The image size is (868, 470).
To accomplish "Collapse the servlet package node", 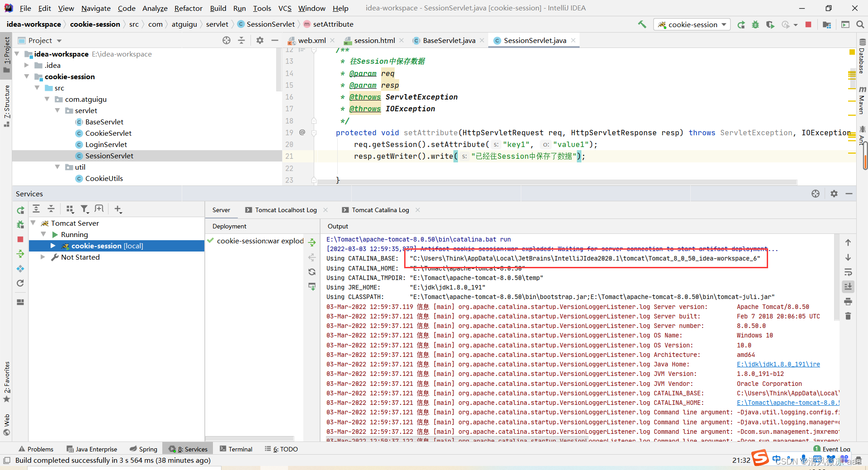I will click(x=57, y=110).
